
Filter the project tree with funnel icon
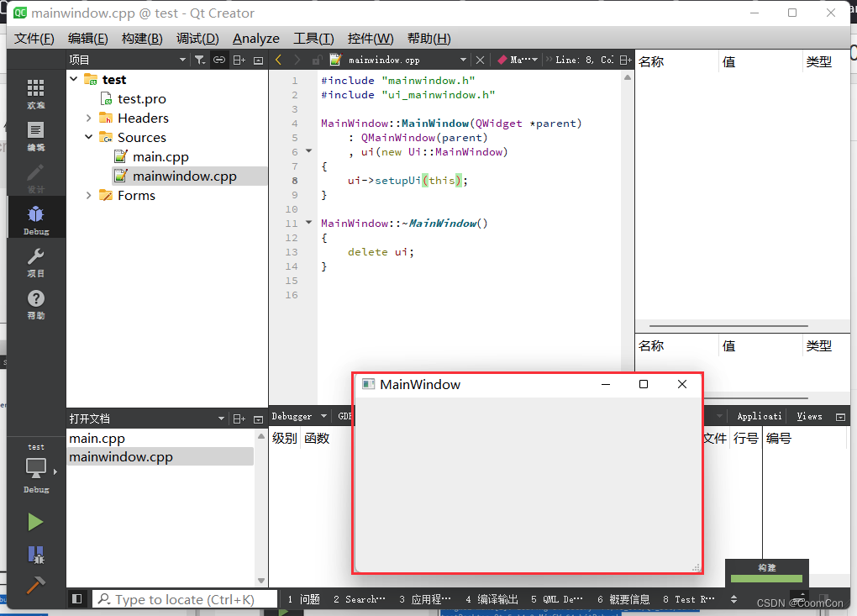point(199,60)
